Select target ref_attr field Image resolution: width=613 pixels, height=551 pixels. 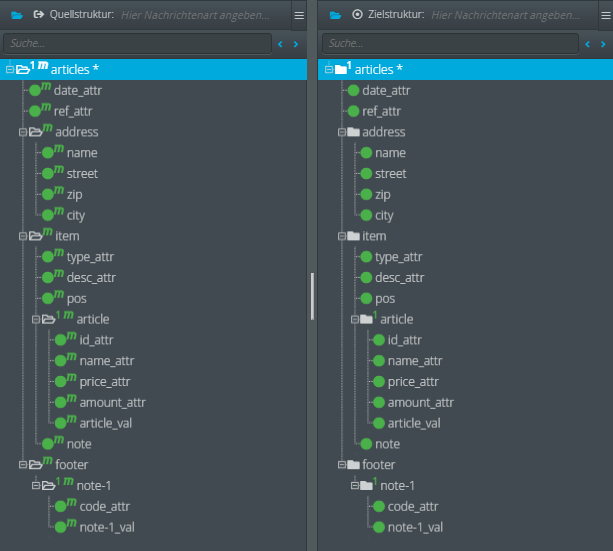pyautogui.click(x=382, y=111)
